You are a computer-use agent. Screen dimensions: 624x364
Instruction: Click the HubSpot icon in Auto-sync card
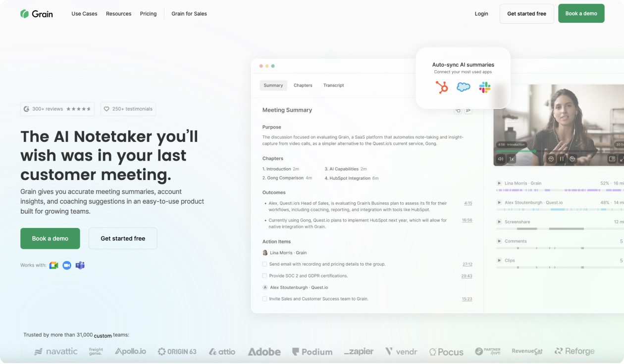pyautogui.click(x=442, y=87)
